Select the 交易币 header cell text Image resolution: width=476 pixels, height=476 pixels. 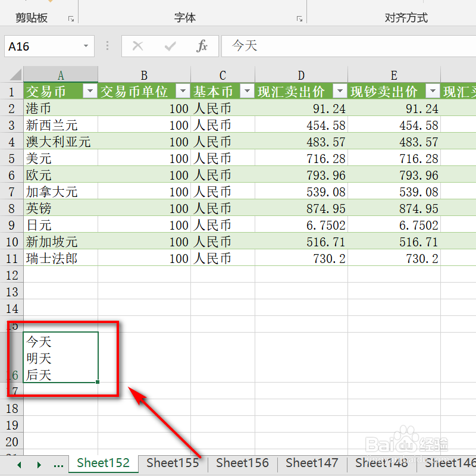click(x=46, y=92)
